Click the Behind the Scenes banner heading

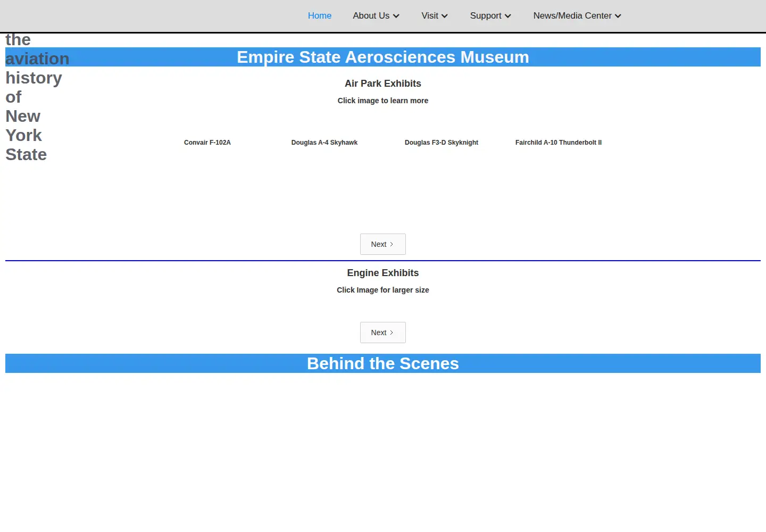[x=383, y=363]
